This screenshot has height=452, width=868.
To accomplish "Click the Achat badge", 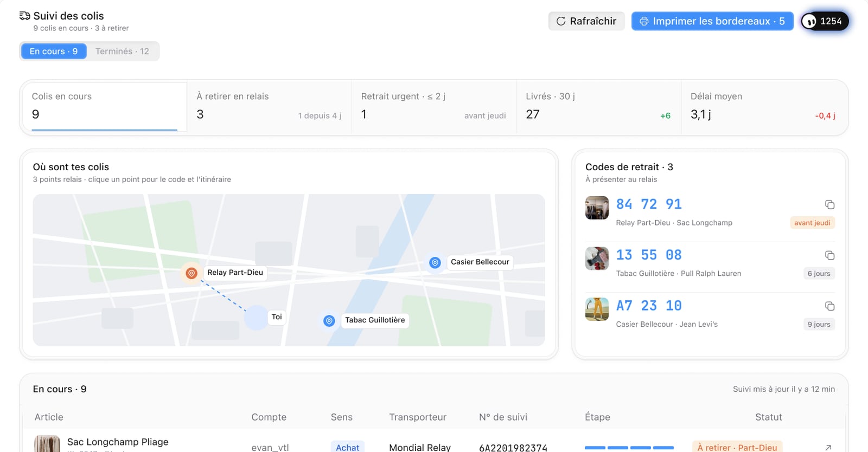I will 347,447.
